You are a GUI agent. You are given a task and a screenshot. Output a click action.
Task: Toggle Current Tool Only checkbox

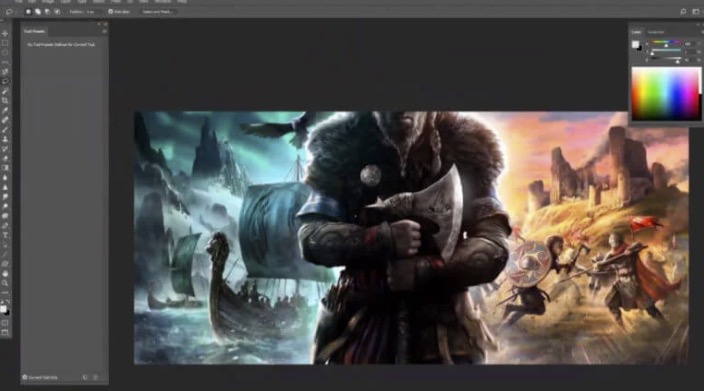(25, 378)
